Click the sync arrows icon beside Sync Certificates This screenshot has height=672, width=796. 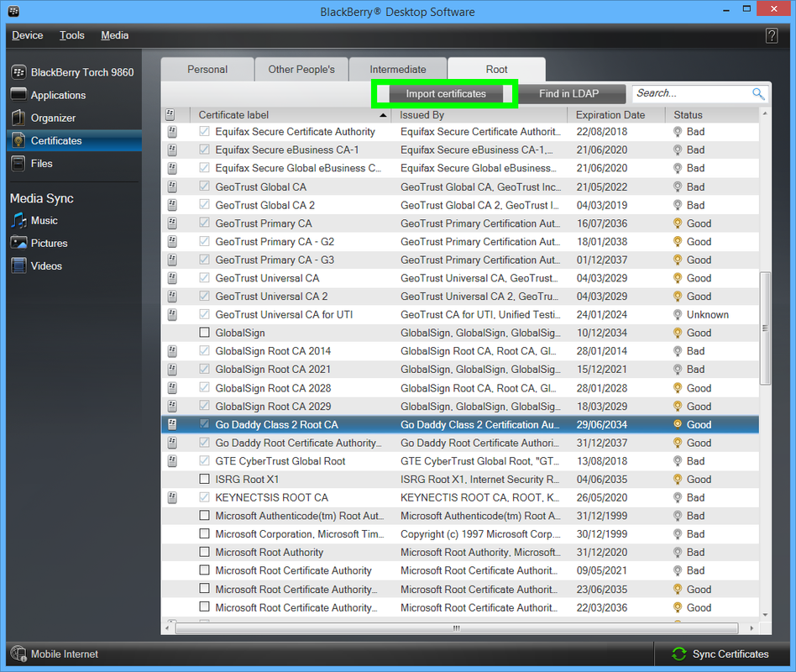pos(678,654)
